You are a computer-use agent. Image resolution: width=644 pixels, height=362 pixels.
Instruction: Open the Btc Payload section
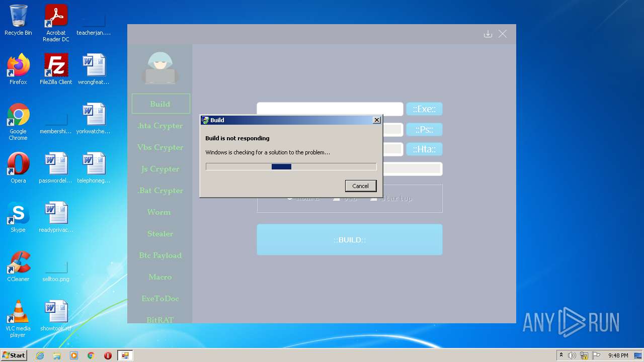pyautogui.click(x=160, y=255)
